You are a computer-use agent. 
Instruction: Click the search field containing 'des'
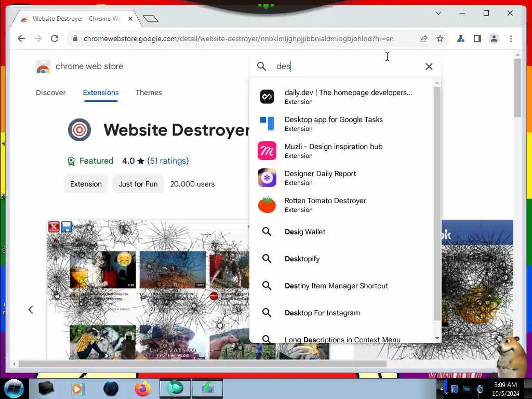click(x=346, y=66)
